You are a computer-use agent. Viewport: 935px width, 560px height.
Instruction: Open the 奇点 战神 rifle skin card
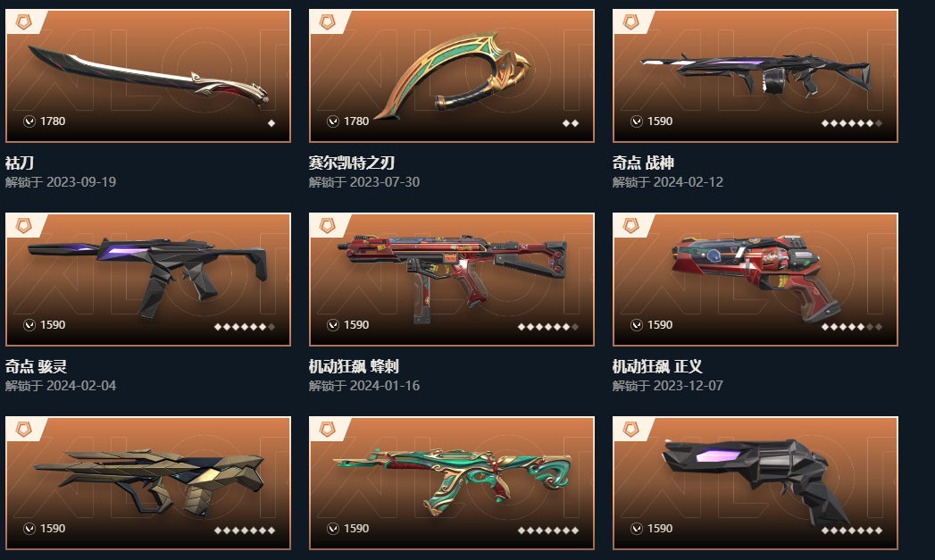(755, 76)
